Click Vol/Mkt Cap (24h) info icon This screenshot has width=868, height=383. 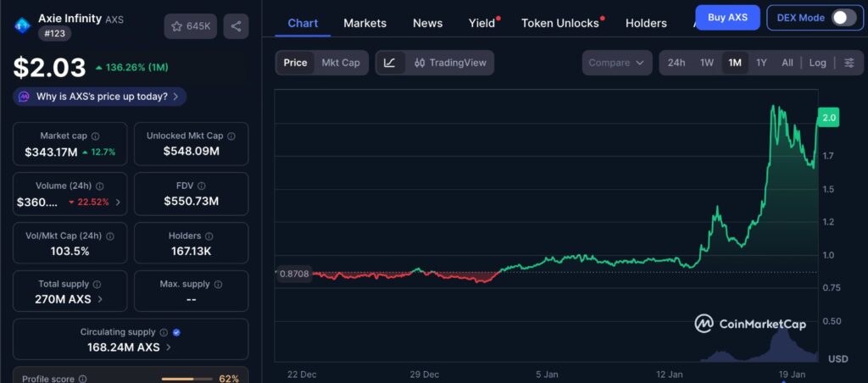click(110, 236)
